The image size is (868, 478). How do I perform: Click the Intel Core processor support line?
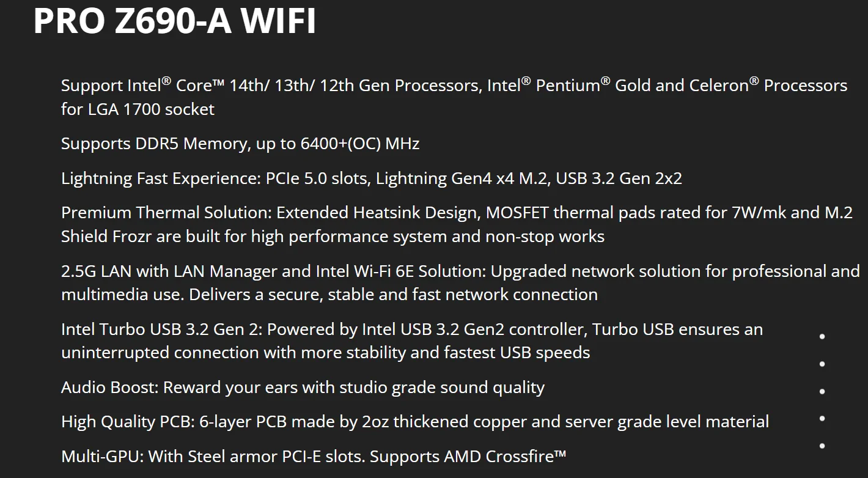[x=454, y=86]
